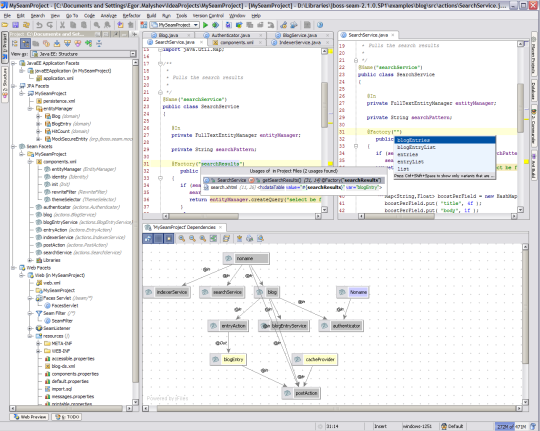This screenshot has width=540, height=431.
Task: Close the MySeamProject Dependencies tab
Action: pos(221,227)
